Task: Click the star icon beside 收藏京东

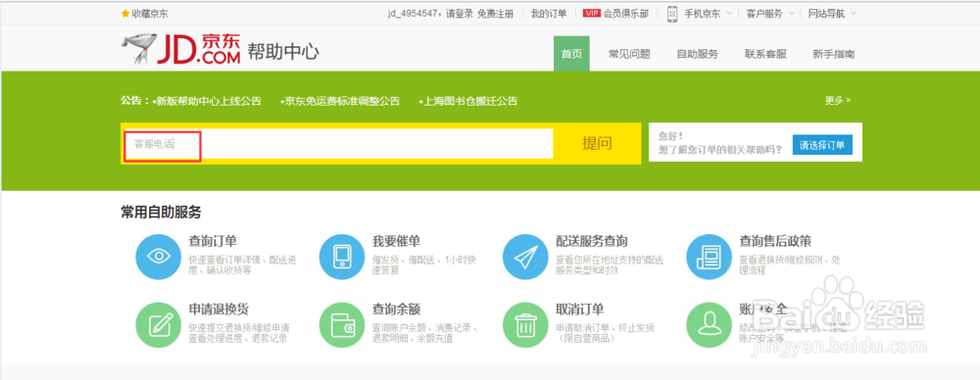Action: pyautogui.click(x=125, y=14)
